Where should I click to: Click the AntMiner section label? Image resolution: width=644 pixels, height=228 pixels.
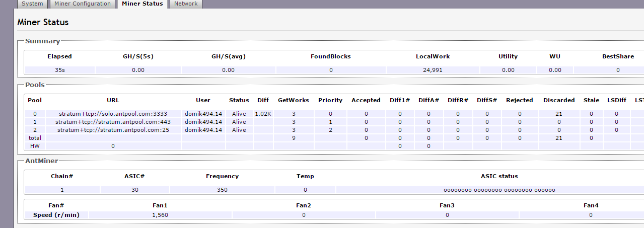[41, 161]
